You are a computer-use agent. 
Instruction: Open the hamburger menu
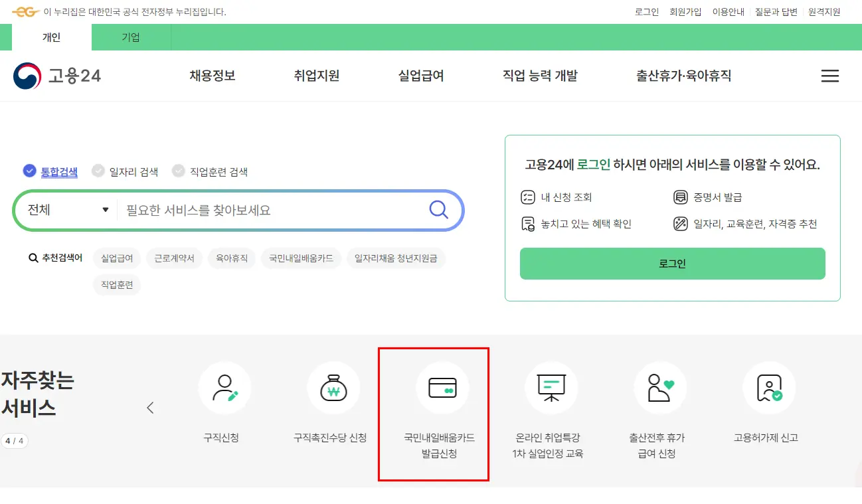[829, 76]
